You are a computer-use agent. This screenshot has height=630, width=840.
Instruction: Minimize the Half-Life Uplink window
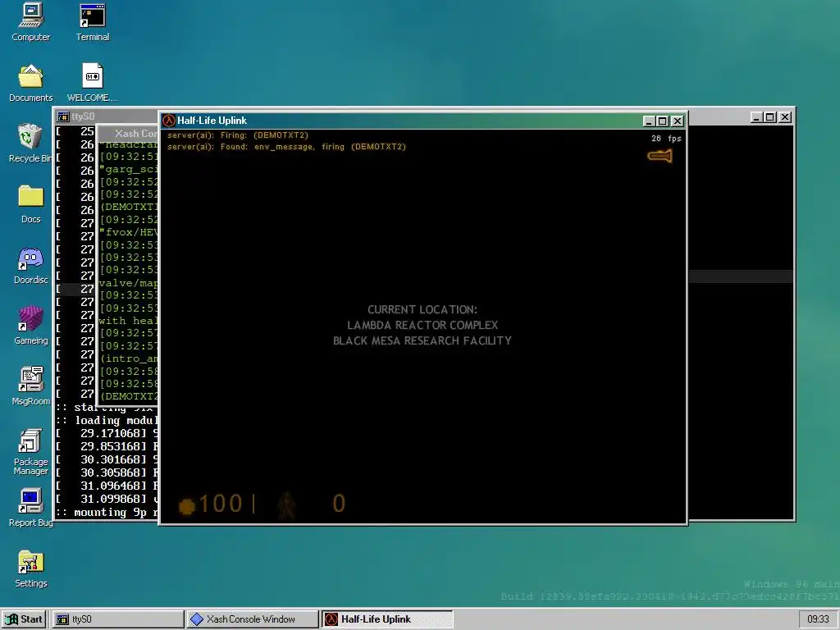point(649,121)
